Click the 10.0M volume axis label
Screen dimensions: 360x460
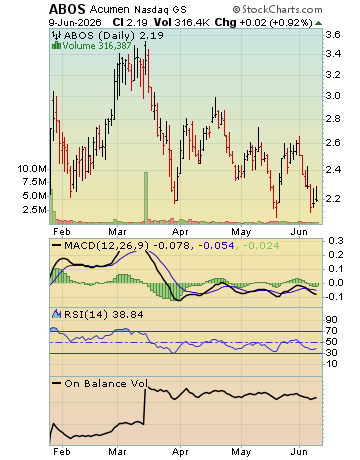click(32, 169)
